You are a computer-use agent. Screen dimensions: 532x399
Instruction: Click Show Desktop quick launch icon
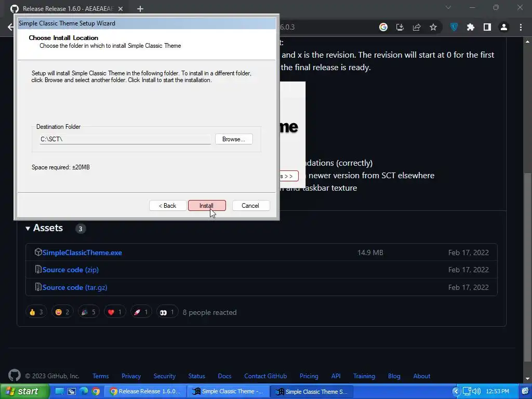59,391
